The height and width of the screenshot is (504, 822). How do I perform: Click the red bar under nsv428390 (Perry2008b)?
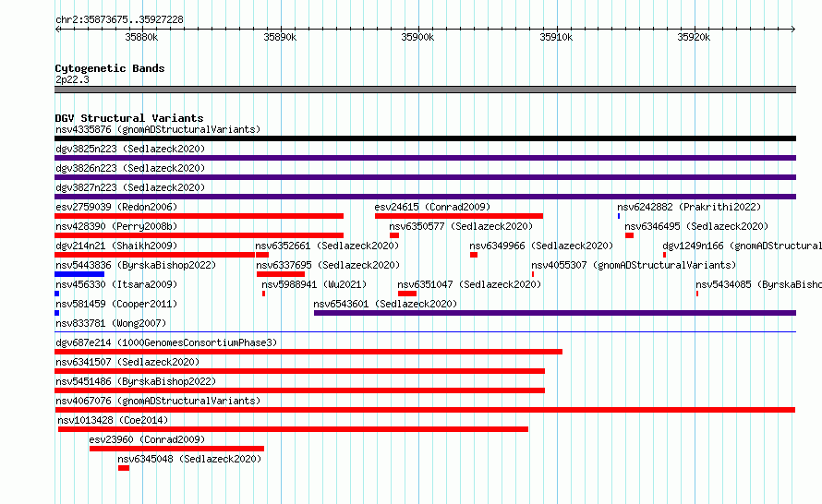(x=199, y=235)
